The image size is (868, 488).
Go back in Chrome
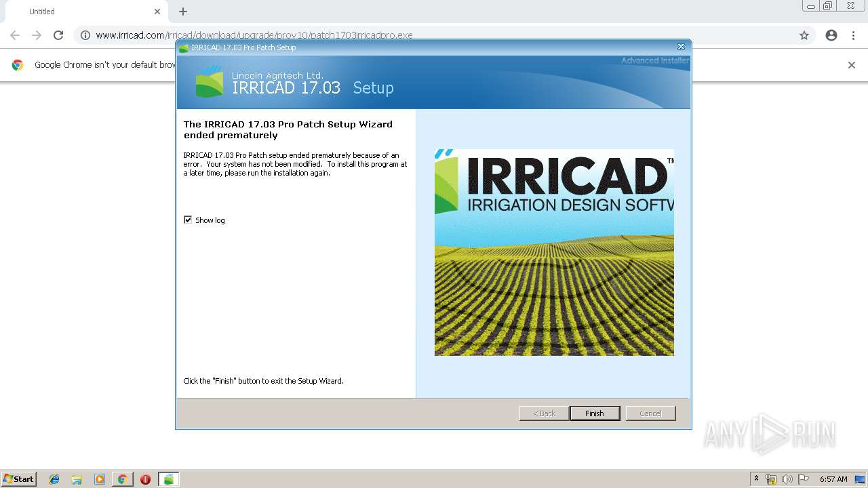pos(15,35)
